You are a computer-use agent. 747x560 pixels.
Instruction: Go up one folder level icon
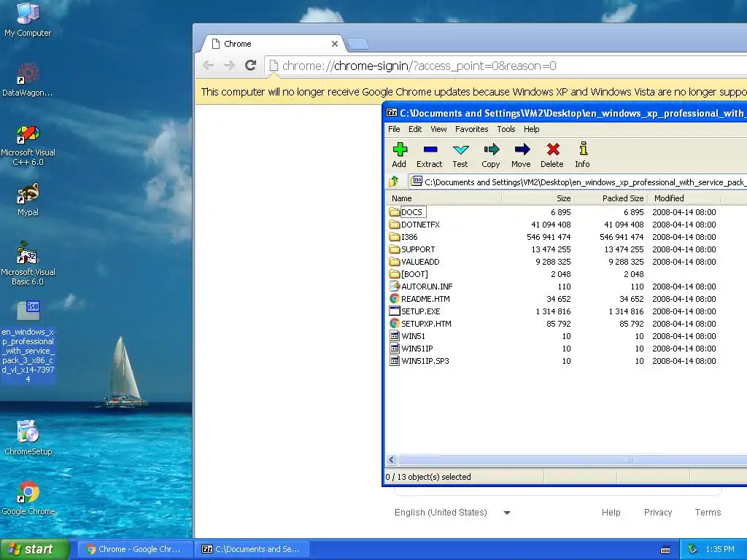coord(394,182)
